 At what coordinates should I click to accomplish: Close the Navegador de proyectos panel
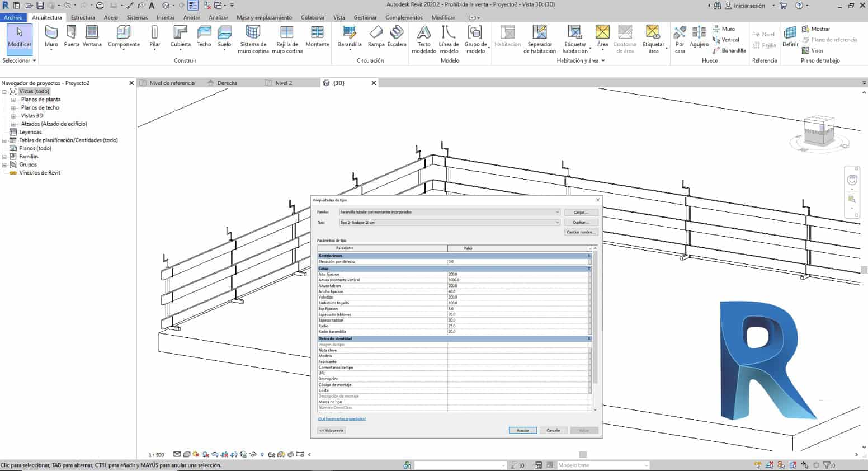tap(131, 83)
